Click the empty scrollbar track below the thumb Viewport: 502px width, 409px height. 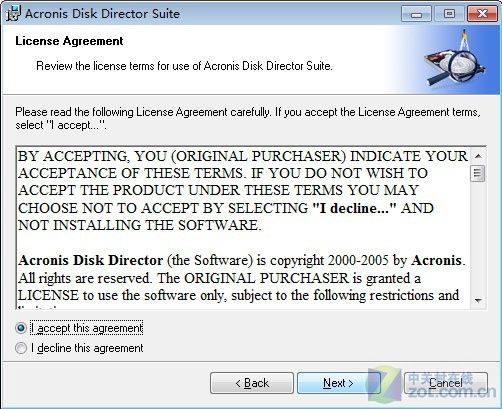pyautogui.click(x=478, y=237)
